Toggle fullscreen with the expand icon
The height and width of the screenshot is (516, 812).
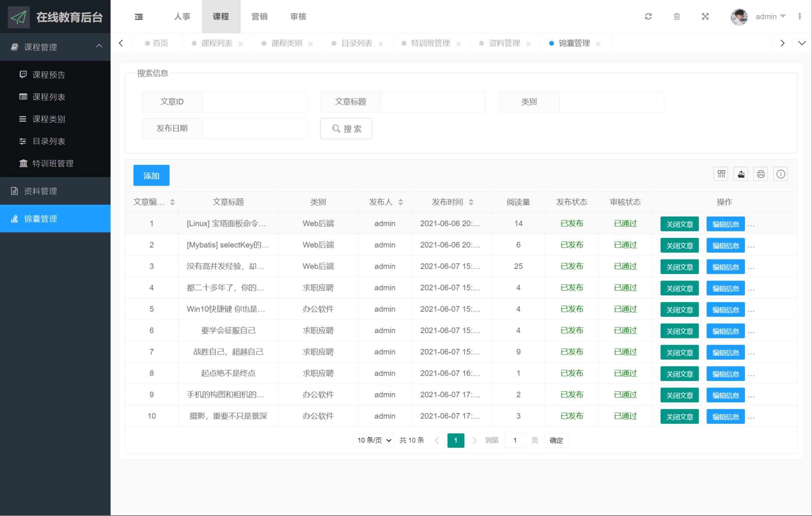coord(705,17)
